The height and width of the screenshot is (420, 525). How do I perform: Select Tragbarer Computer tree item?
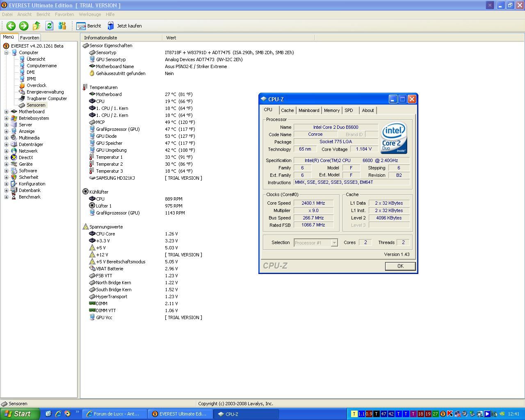tap(46, 98)
